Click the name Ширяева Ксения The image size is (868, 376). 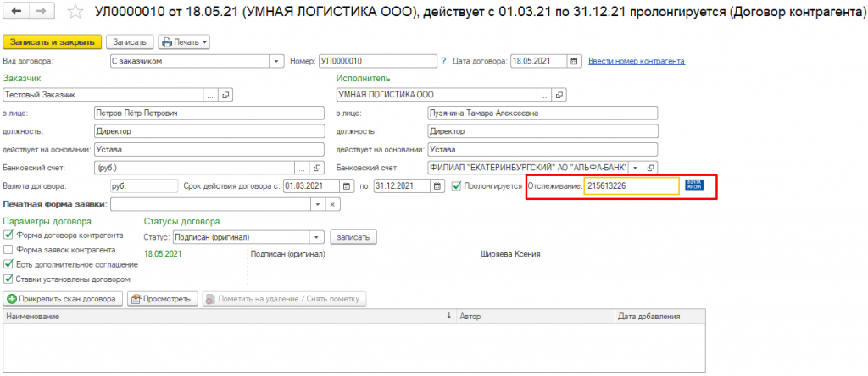pos(511,254)
